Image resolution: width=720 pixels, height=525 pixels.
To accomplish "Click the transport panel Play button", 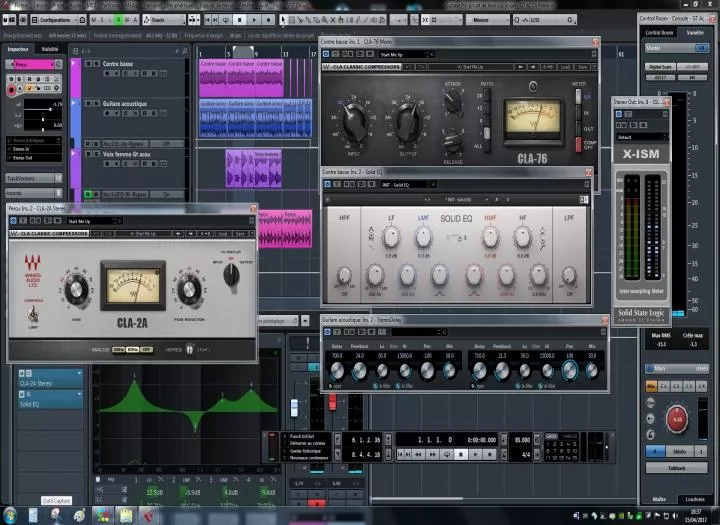I will [x=475, y=454].
